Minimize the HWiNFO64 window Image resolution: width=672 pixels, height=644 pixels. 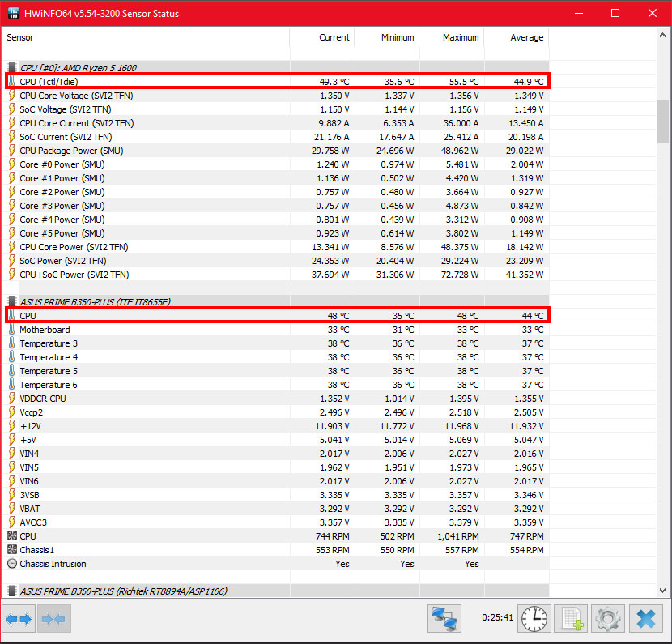tap(579, 13)
